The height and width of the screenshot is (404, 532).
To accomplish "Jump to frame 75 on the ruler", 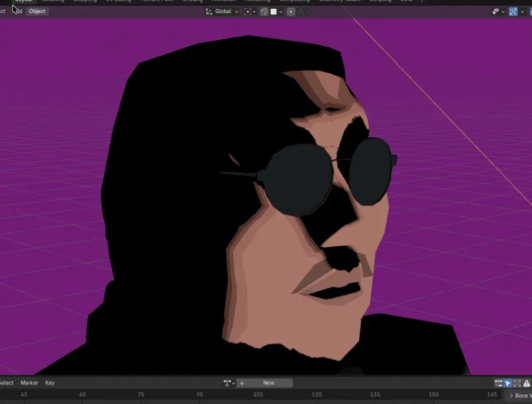I will point(141,395).
